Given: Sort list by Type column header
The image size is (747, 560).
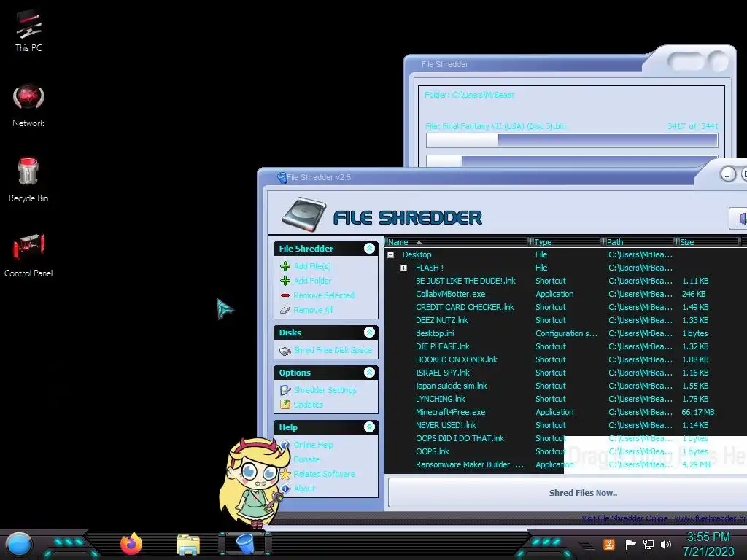Looking at the screenshot, I should (x=565, y=242).
